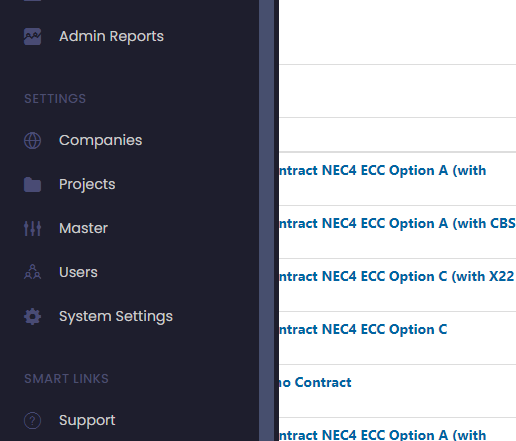Click the Projects folder icon
516x441 pixels.
[x=32, y=185]
